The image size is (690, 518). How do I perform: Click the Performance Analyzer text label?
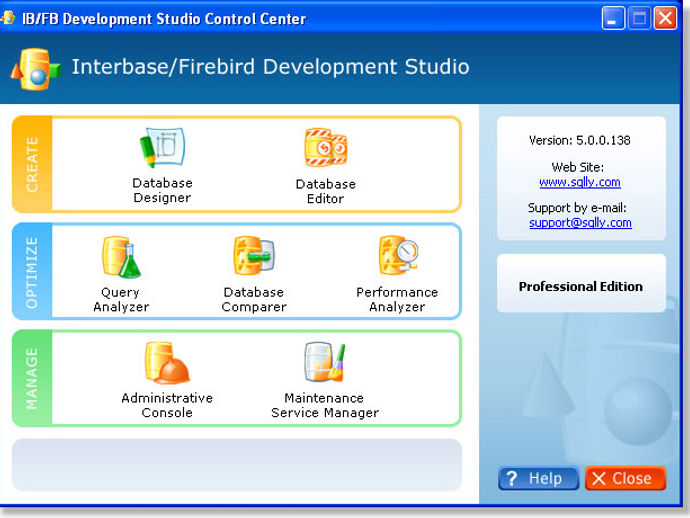point(397,299)
